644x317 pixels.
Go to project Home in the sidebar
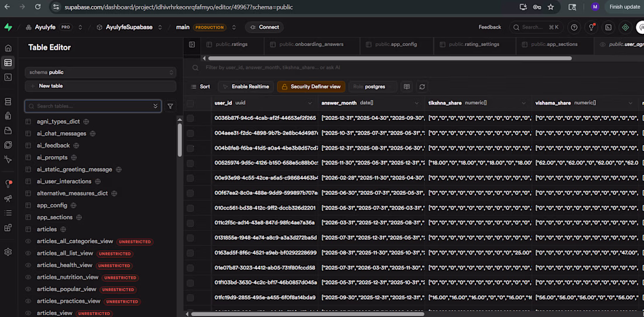[x=8, y=48]
